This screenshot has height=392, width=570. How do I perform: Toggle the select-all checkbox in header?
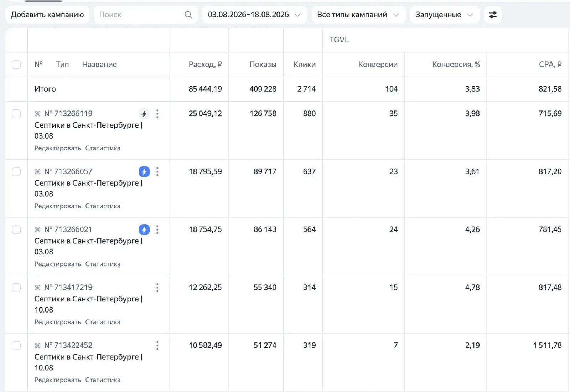16,65
